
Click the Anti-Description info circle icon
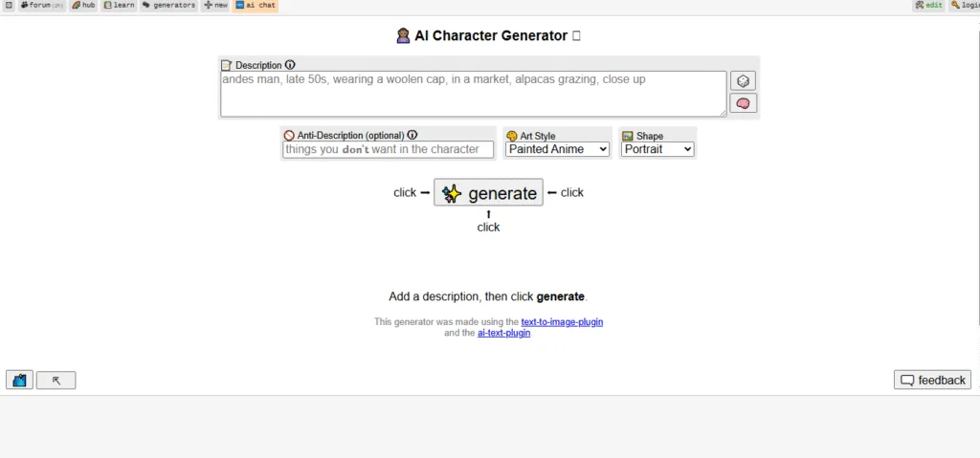412,134
